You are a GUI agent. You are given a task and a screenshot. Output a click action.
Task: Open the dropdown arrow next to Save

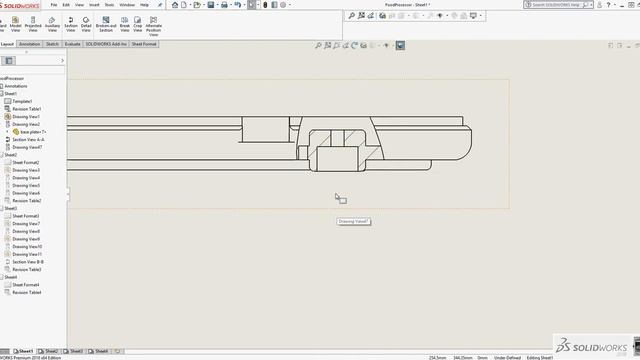pos(217,5)
